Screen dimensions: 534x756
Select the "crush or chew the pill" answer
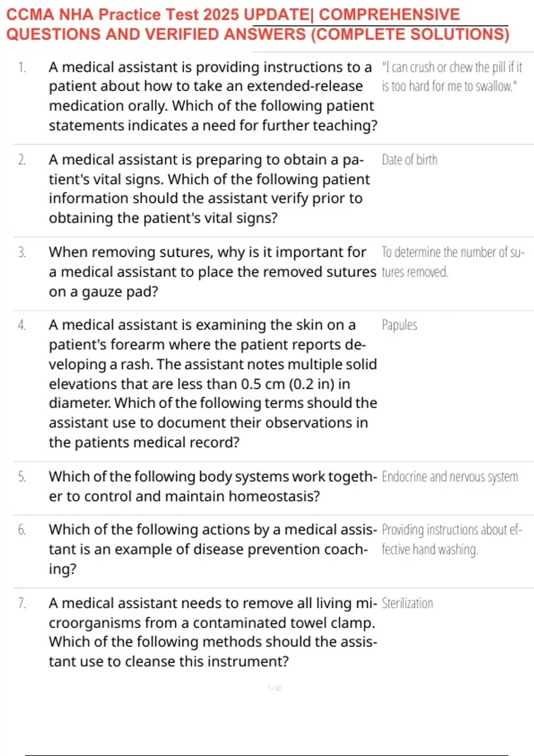[x=451, y=76]
